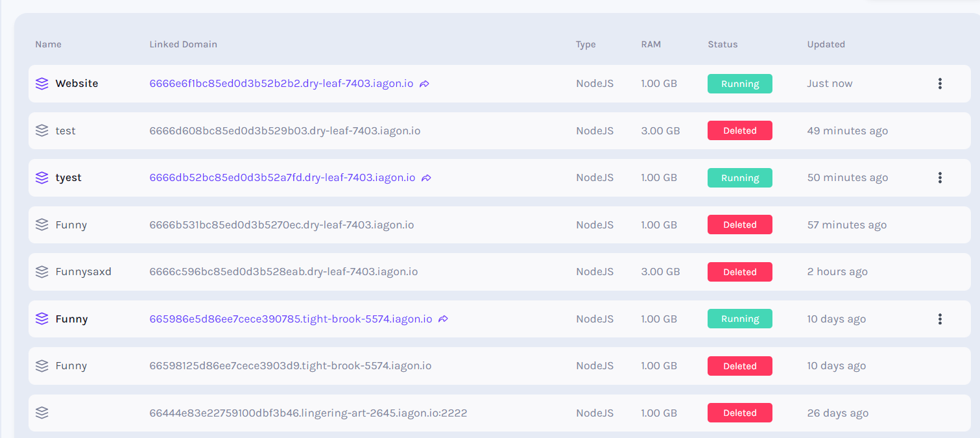980x438 pixels.
Task: Click the Running status badge for Website
Action: 739,84
